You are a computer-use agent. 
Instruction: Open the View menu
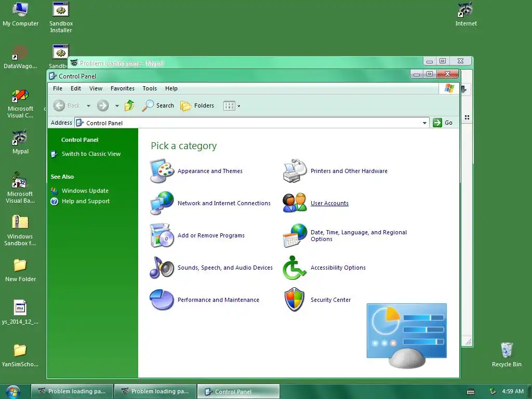tap(96, 88)
